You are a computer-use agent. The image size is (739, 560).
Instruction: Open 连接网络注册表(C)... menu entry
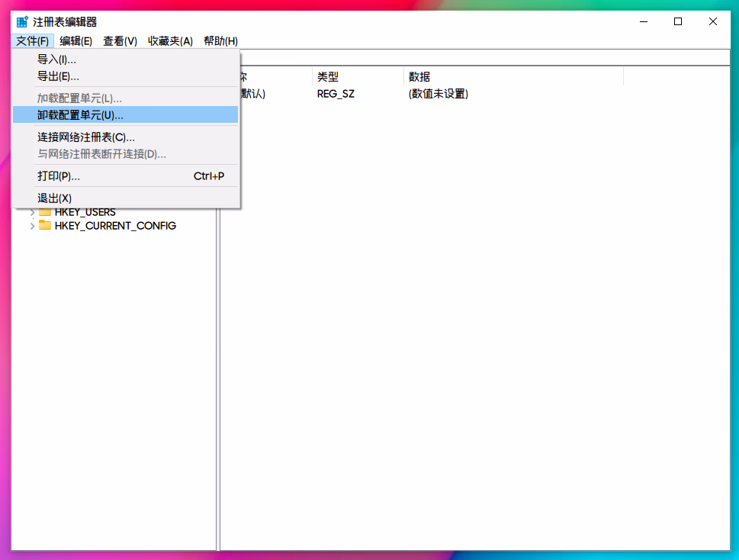[x=86, y=137]
